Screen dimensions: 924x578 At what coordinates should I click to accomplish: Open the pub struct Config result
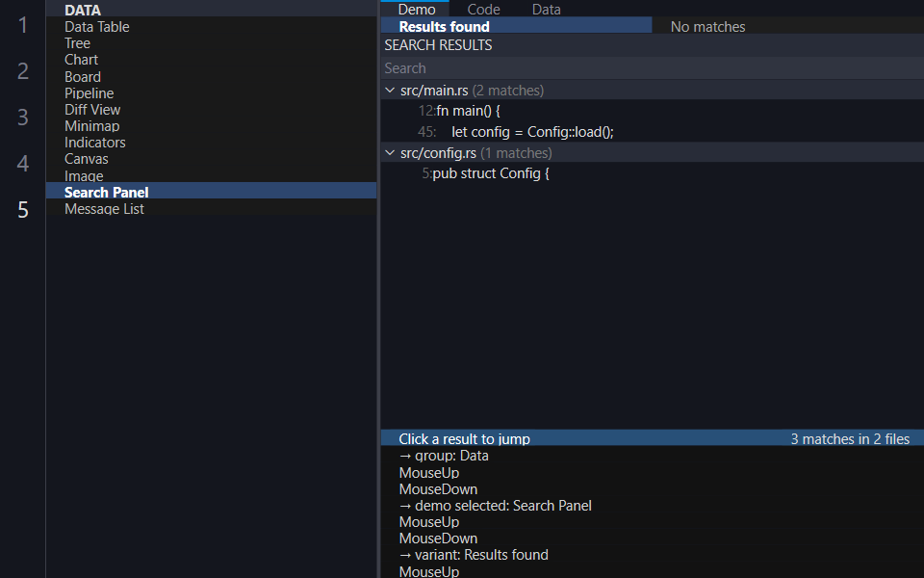coord(653,173)
